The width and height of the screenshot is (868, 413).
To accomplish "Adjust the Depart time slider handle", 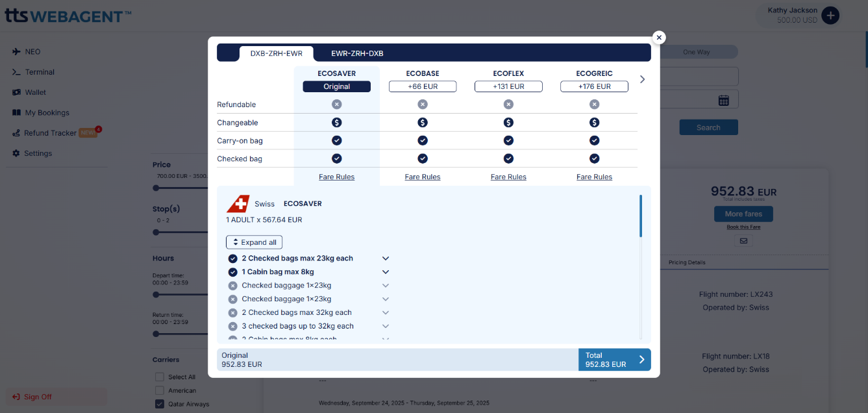I will [x=156, y=295].
